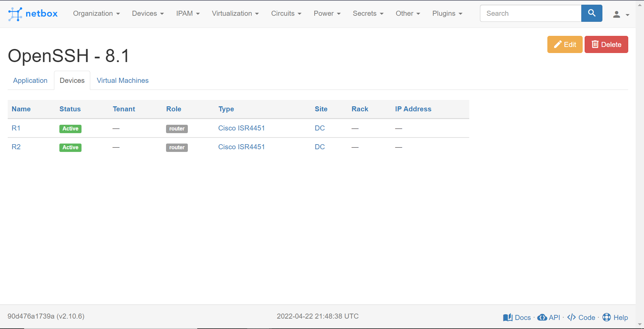Screen dimensions: 644x329
Task: Click the API footer link text
Action: coord(554,318)
